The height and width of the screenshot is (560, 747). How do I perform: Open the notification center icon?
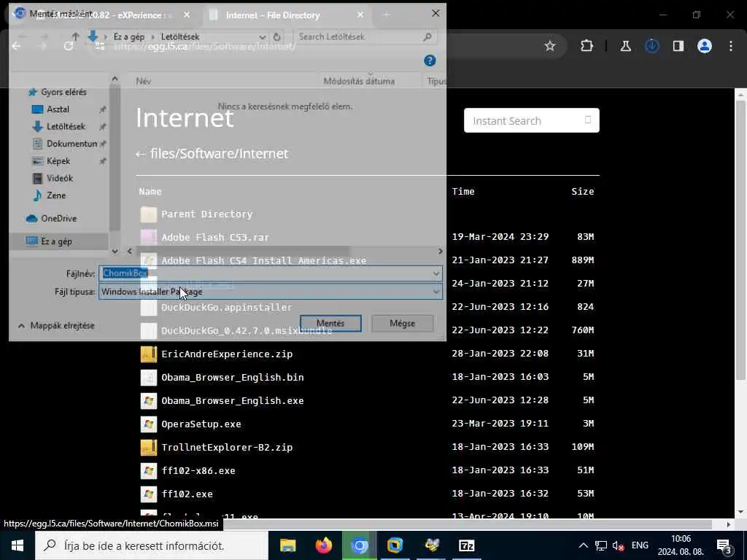(724, 545)
